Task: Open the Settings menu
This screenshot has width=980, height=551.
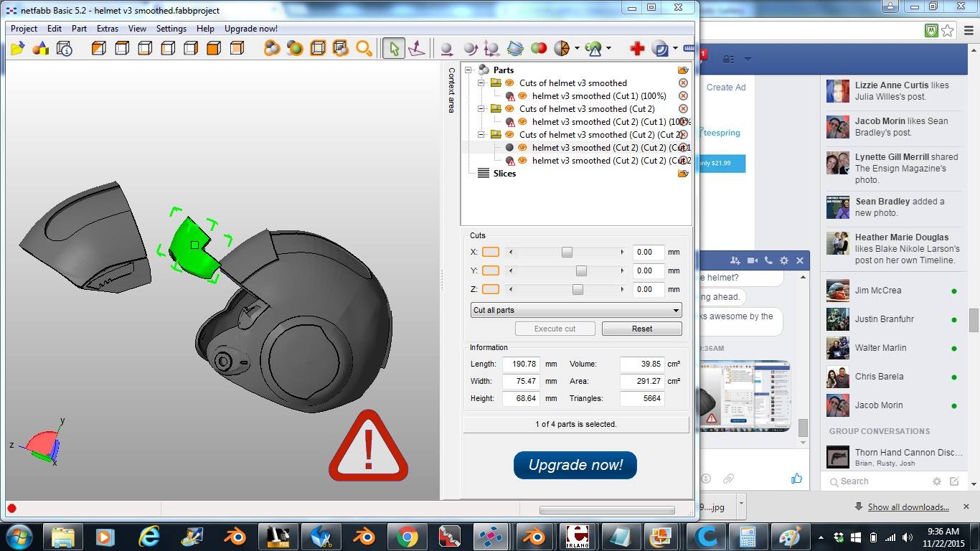Action: tap(171, 29)
